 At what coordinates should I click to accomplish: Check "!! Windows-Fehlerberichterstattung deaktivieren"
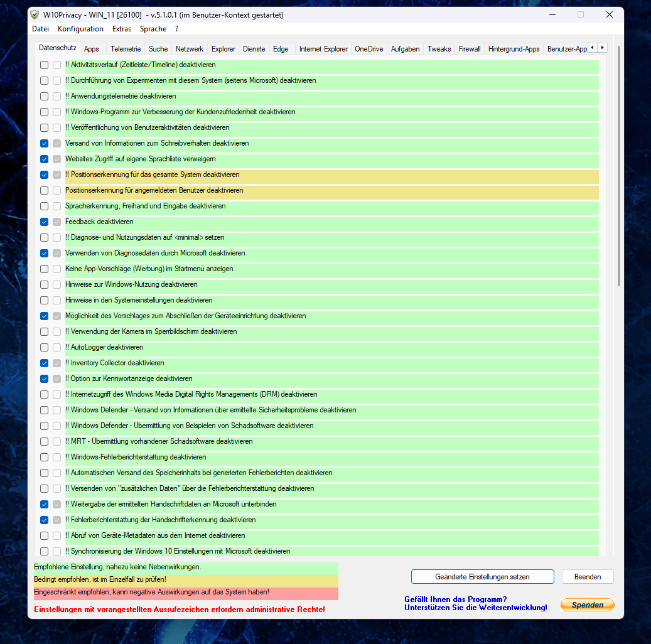point(44,457)
